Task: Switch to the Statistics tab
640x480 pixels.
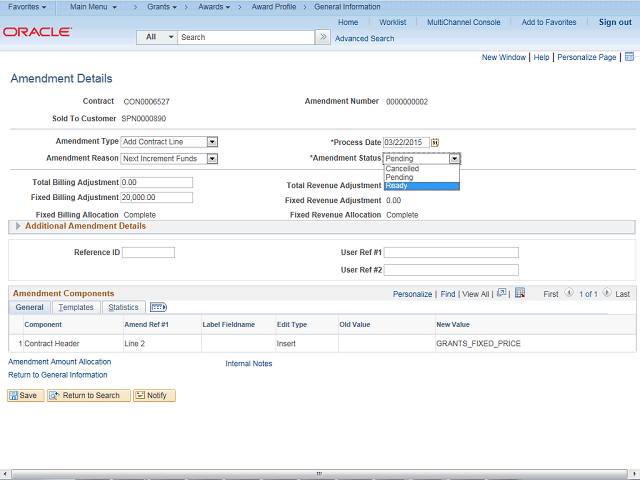Action: click(x=123, y=308)
